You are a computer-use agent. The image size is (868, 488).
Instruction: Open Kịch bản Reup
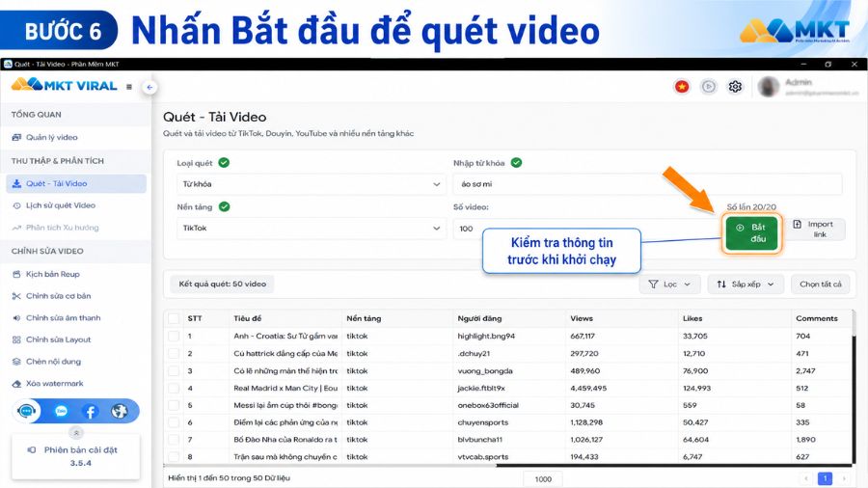(x=76, y=274)
